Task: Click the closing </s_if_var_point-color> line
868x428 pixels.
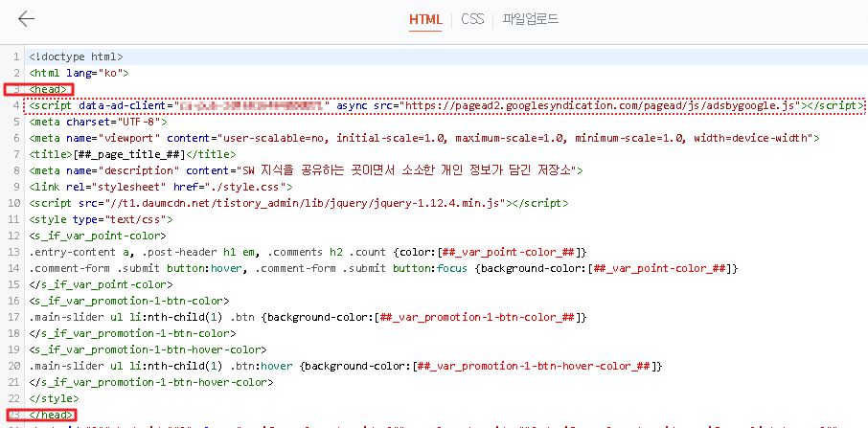Action: click(x=101, y=284)
